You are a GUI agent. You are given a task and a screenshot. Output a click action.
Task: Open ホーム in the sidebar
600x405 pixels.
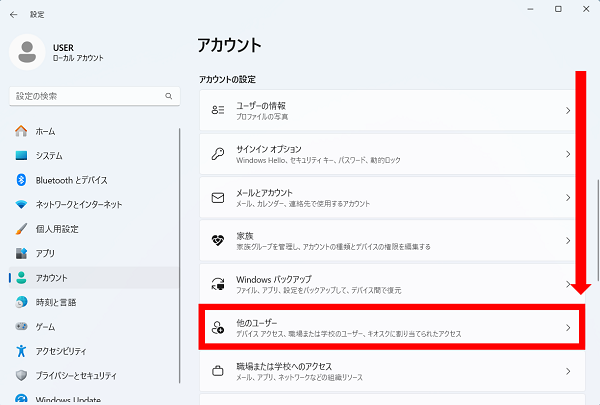coord(94,131)
